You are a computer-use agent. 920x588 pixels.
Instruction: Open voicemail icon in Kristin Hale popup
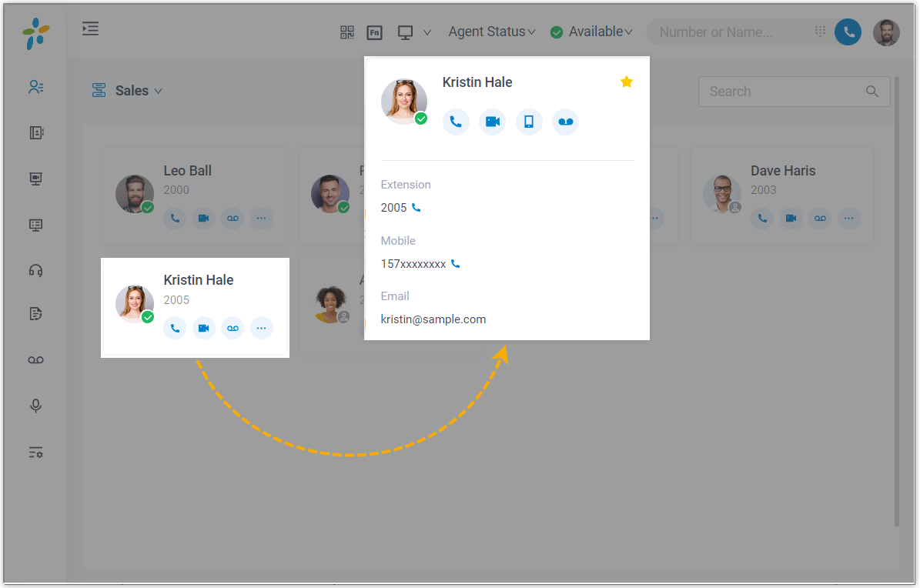pyautogui.click(x=566, y=122)
